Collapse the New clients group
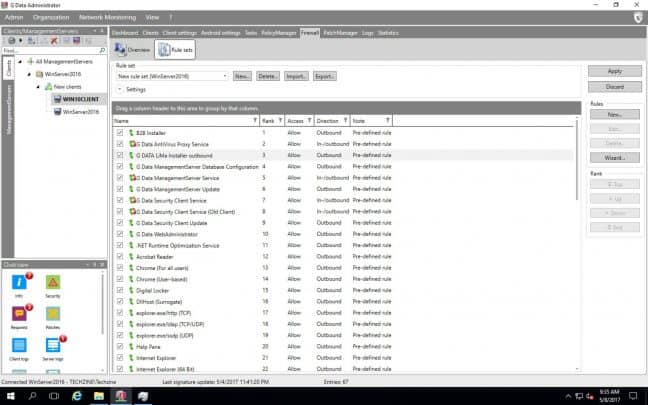The image size is (648, 405). 38,87
